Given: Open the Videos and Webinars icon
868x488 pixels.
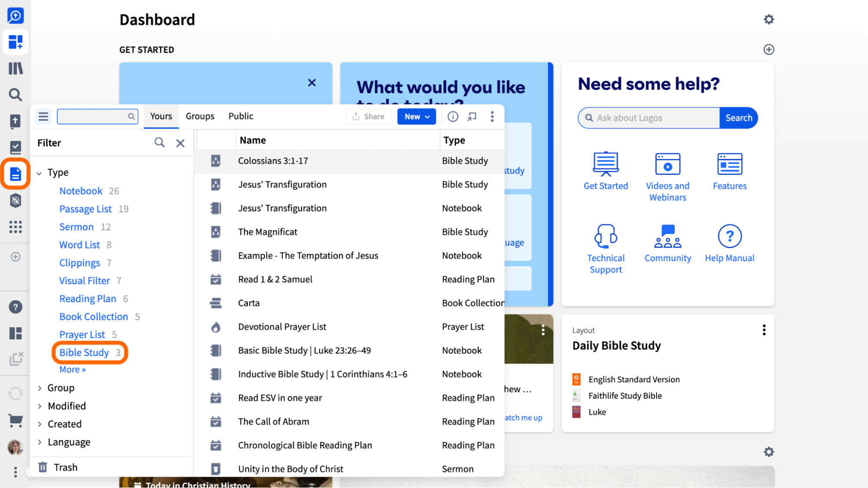Looking at the screenshot, I should 667,164.
